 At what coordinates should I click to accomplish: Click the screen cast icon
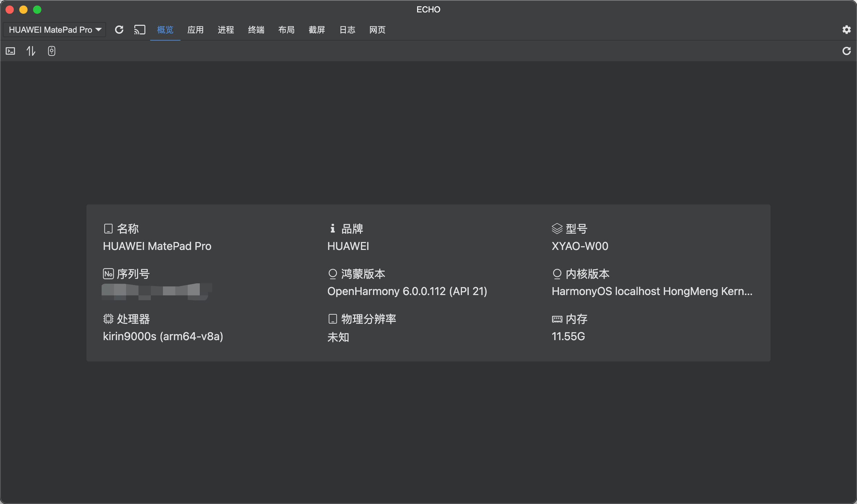click(x=140, y=30)
